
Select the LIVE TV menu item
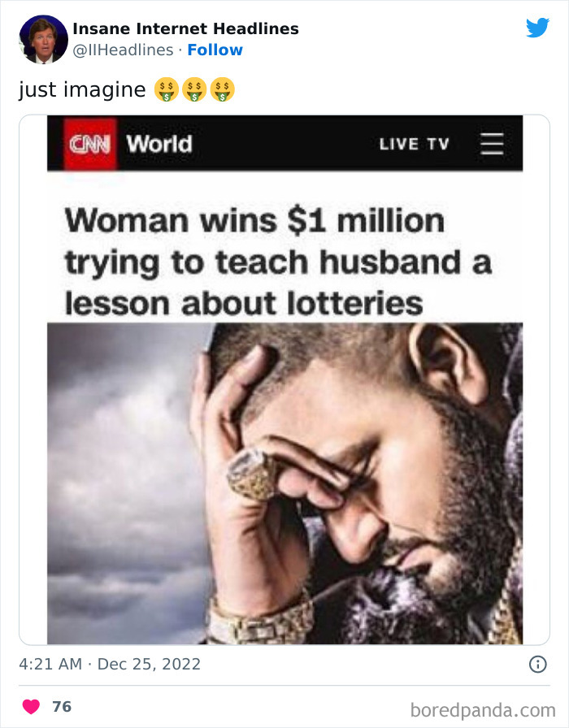coord(414,144)
